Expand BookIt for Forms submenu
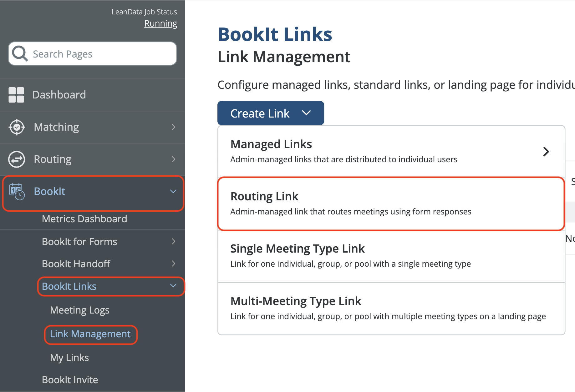This screenshot has width=575, height=392. click(173, 241)
